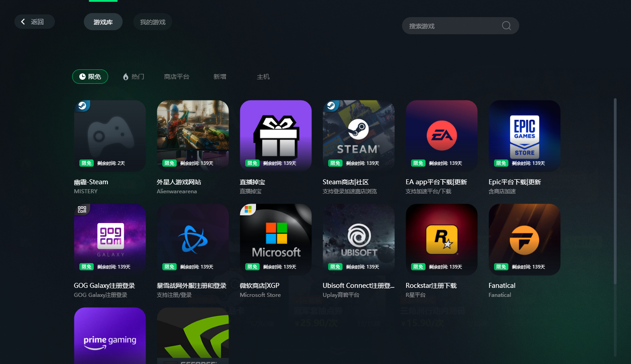Click the Fanatical title text
Screen dimensions: 631x364
click(502, 286)
